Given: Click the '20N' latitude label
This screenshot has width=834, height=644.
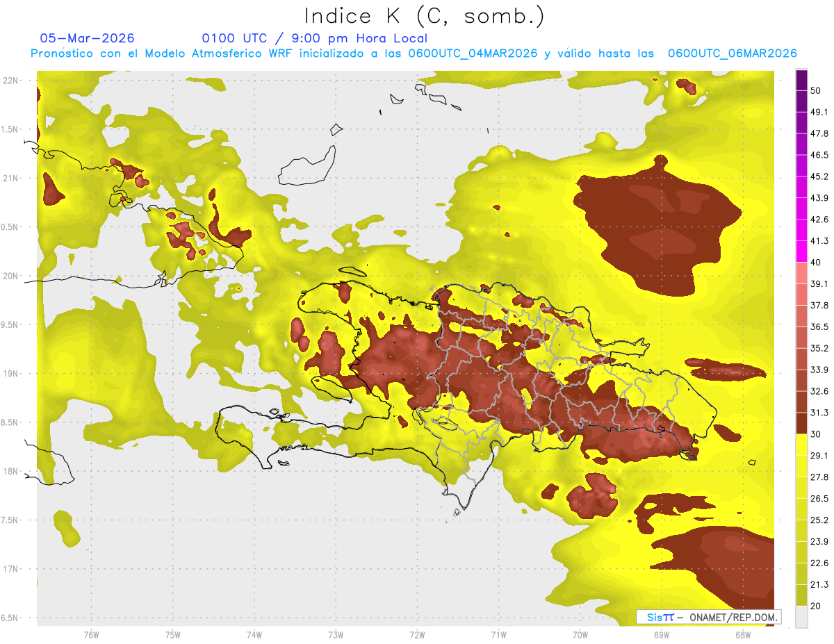Looking at the screenshot, I should pyautogui.click(x=10, y=276).
